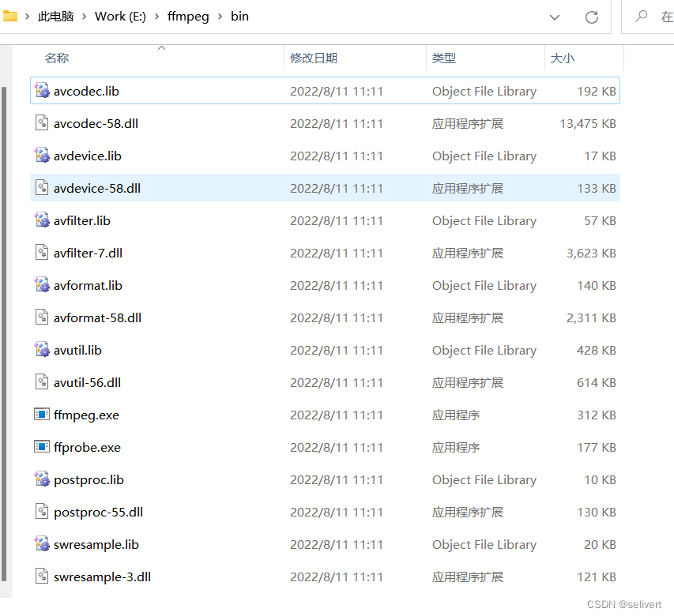Click the avfilter-7.dll file icon
The image size is (674, 616).
click(x=42, y=253)
